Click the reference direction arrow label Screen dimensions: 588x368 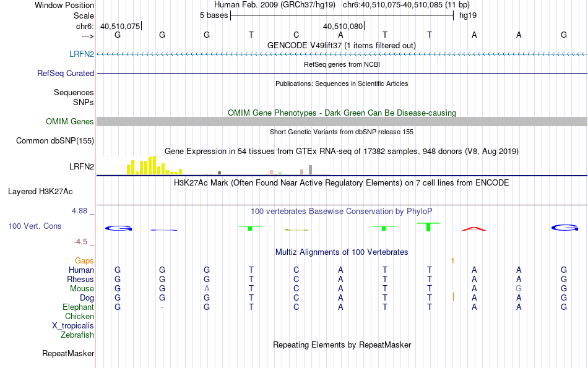[x=87, y=36]
